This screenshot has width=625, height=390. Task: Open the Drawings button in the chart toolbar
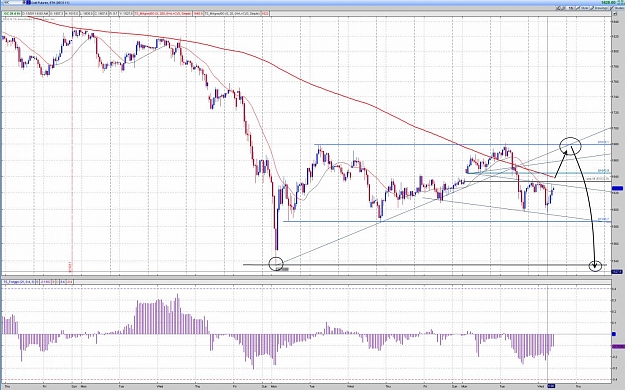[x=599, y=8]
